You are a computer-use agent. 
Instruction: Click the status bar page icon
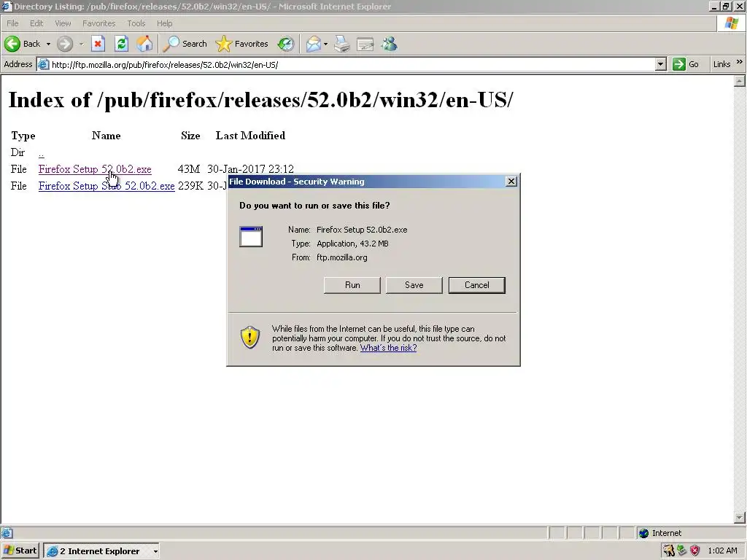[x=7, y=533]
